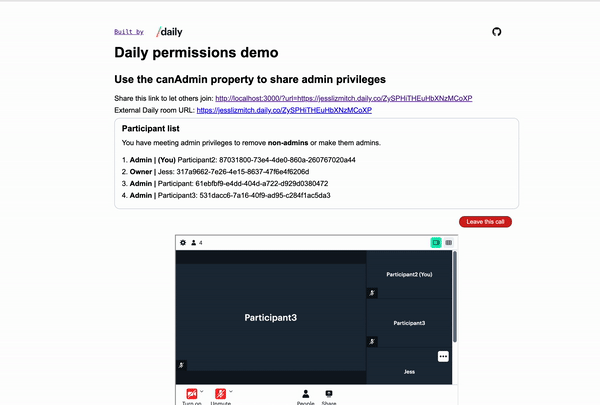600x405 pixels.
Task: Open the localhost share join link
Action: [344, 98]
